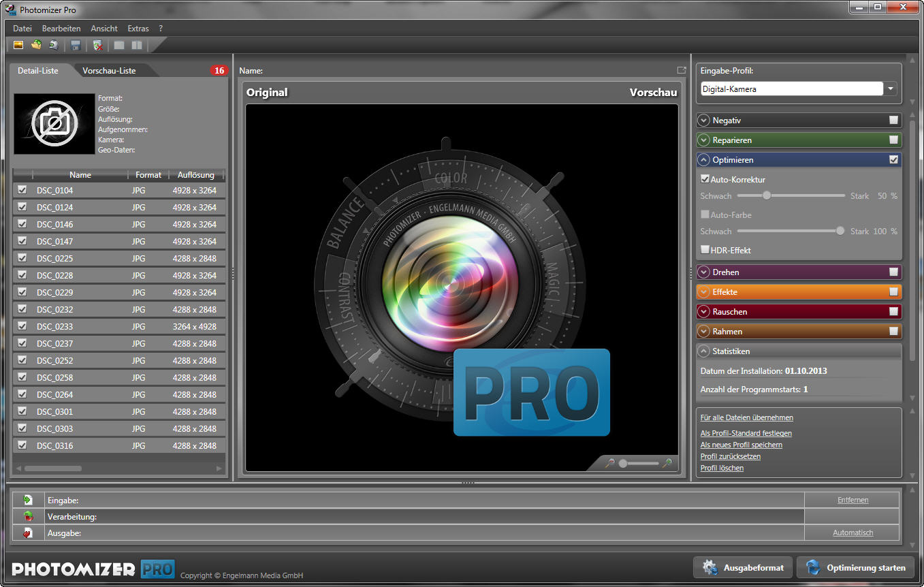Enable the Effekte section checkbox
924x587 pixels.
click(x=893, y=292)
